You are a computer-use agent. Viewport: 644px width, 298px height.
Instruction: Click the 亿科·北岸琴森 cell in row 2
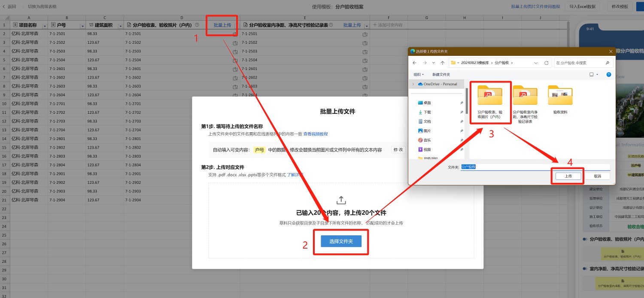coord(29,34)
